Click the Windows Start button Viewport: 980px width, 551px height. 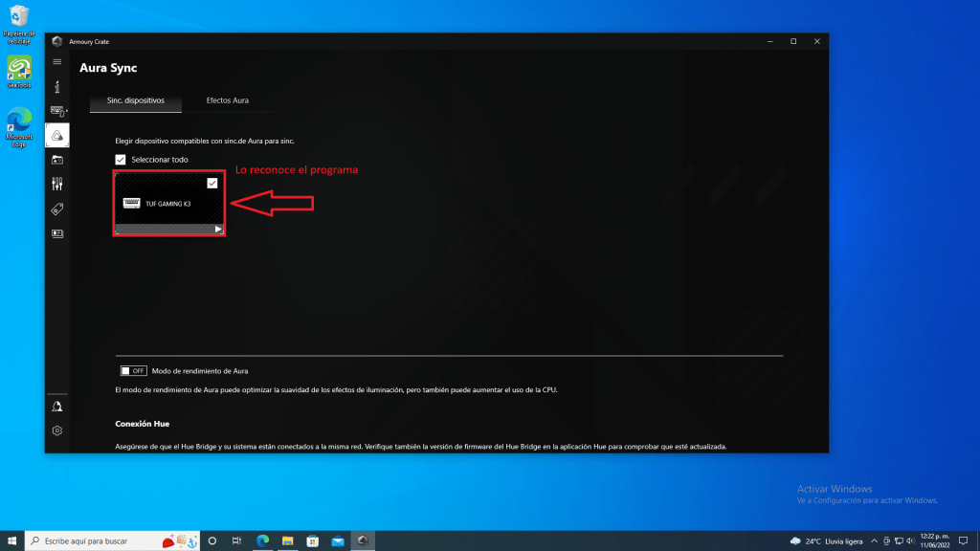tap(11, 540)
